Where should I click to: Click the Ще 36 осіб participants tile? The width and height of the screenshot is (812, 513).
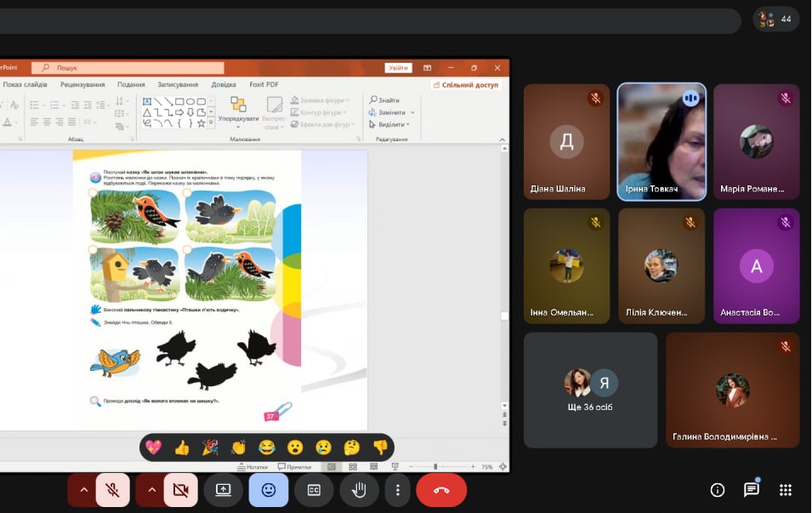click(x=590, y=390)
